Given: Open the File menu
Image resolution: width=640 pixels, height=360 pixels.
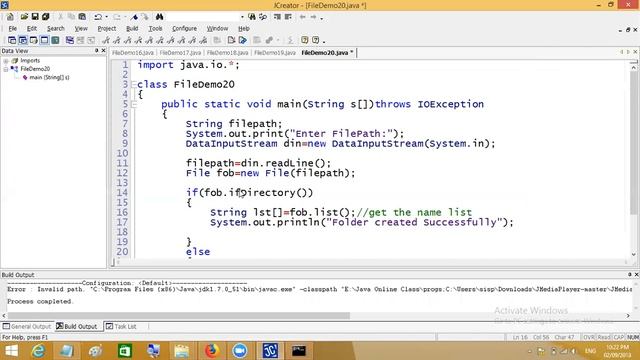Looking at the screenshot, I should tap(13, 29).
